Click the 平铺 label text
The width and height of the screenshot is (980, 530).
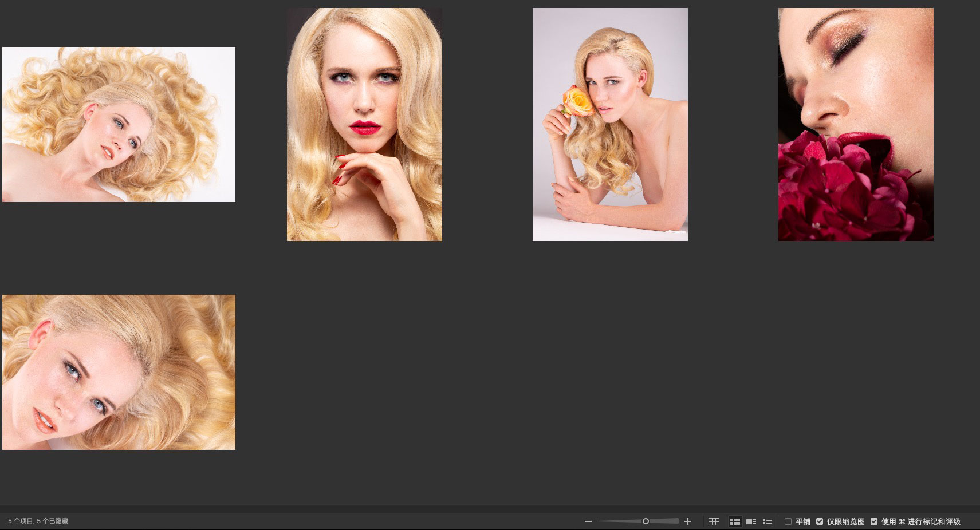tap(802, 521)
